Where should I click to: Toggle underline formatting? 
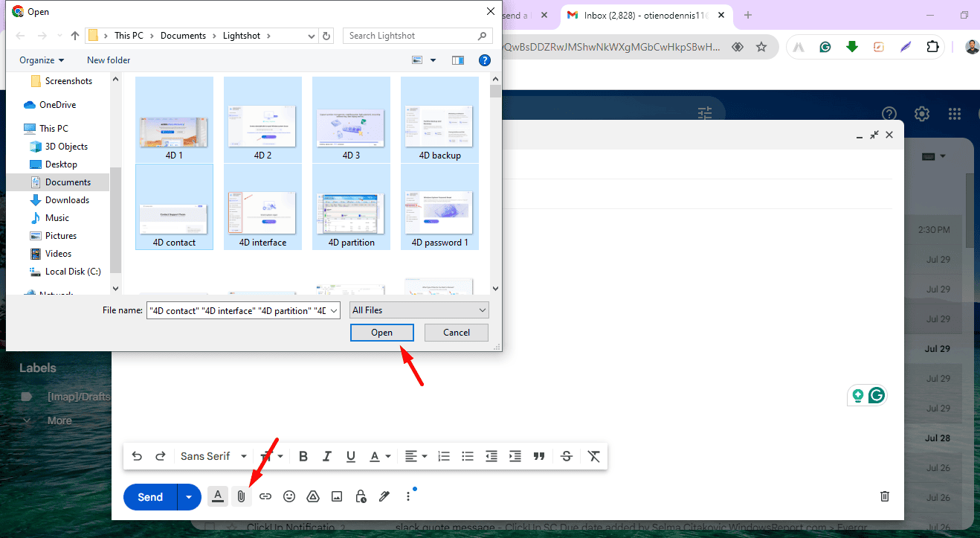(351, 456)
